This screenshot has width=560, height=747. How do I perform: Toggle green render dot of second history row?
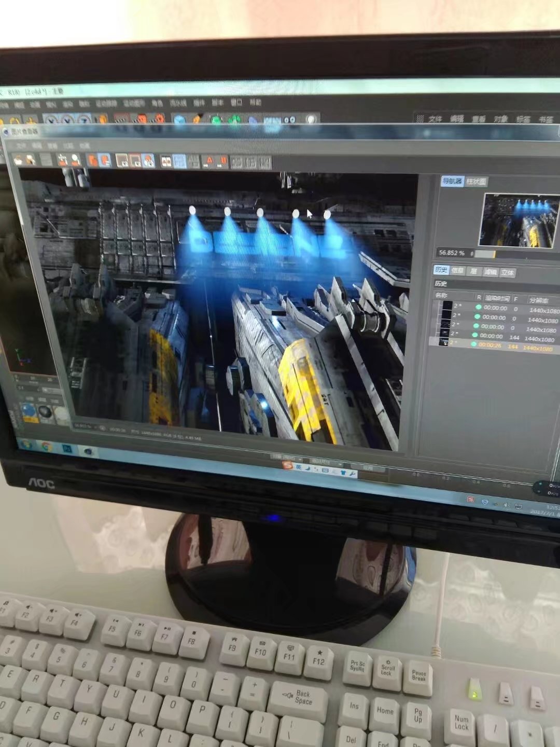(x=477, y=316)
